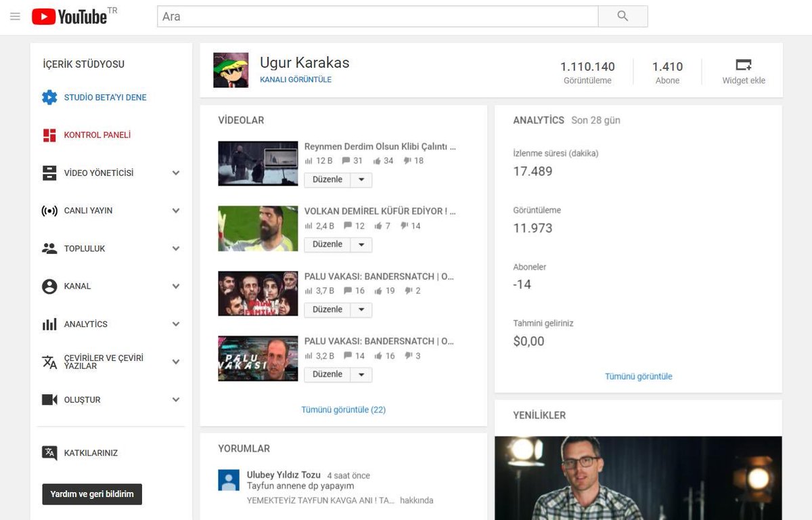Open Tümünü görüntüle (22) videos link
The width and height of the screenshot is (812, 520).
click(344, 410)
